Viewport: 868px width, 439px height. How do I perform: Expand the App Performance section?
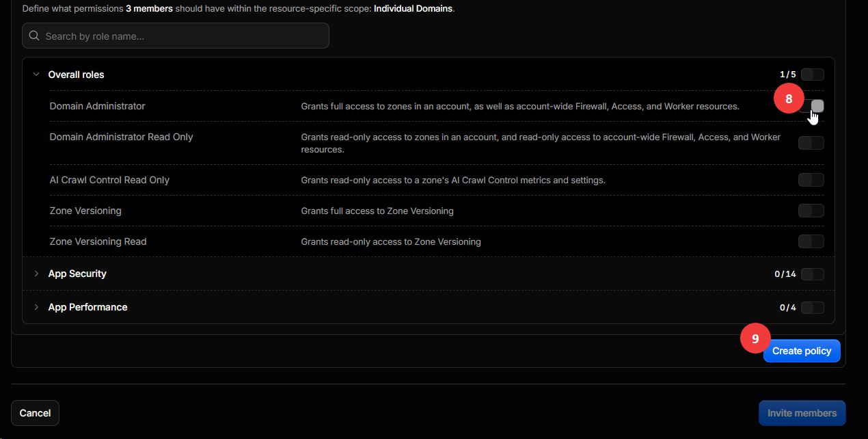(x=36, y=307)
